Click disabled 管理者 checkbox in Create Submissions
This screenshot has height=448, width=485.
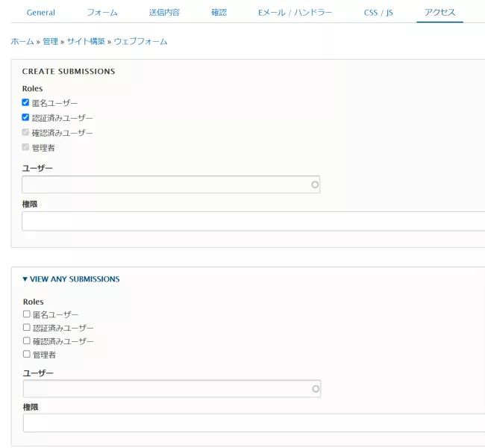coord(25,147)
